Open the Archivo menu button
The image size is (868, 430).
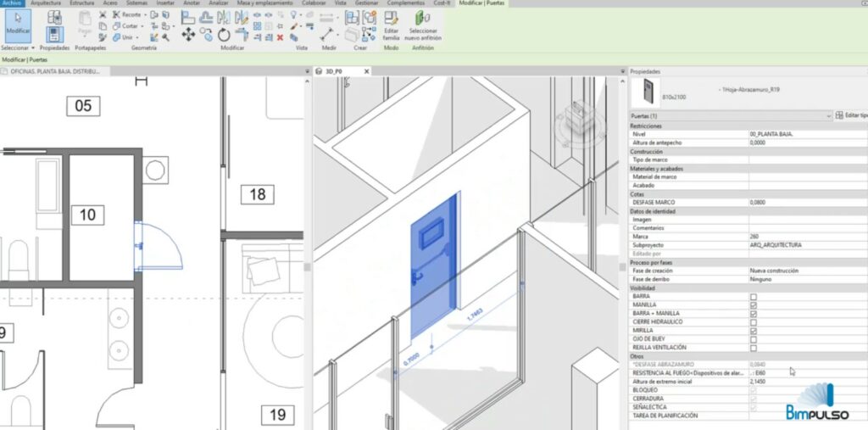tap(12, 3)
